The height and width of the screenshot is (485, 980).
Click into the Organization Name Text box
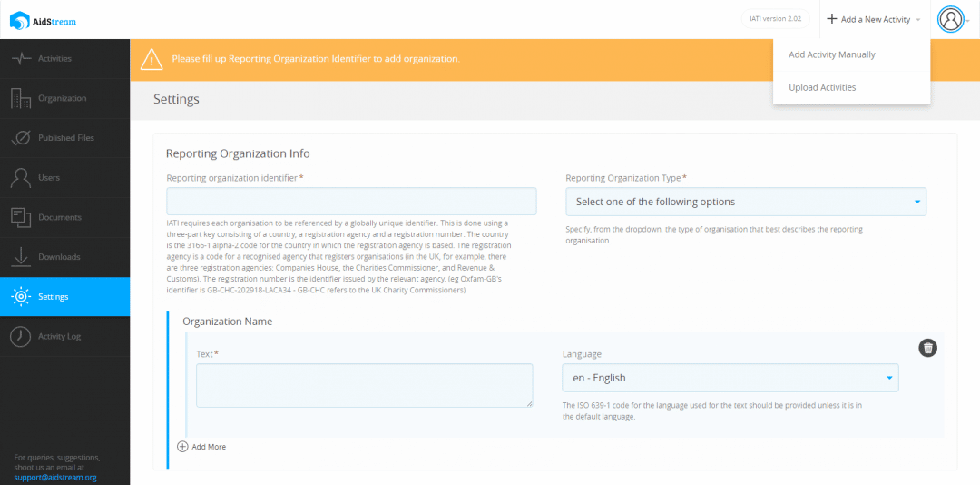tap(364, 385)
